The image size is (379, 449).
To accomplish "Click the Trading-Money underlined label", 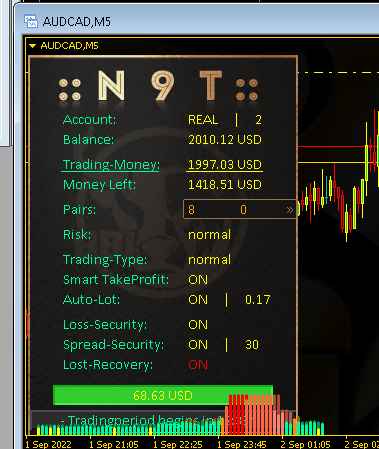I will click(111, 165).
